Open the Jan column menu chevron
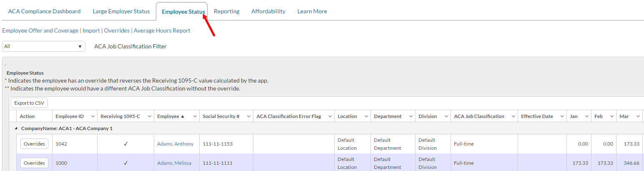The height and width of the screenshot is (171, 644). pos(586,117)
